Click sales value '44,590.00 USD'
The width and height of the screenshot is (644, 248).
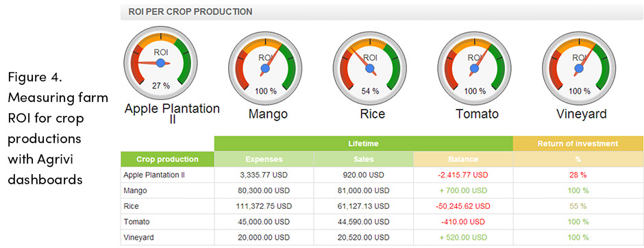364,222
